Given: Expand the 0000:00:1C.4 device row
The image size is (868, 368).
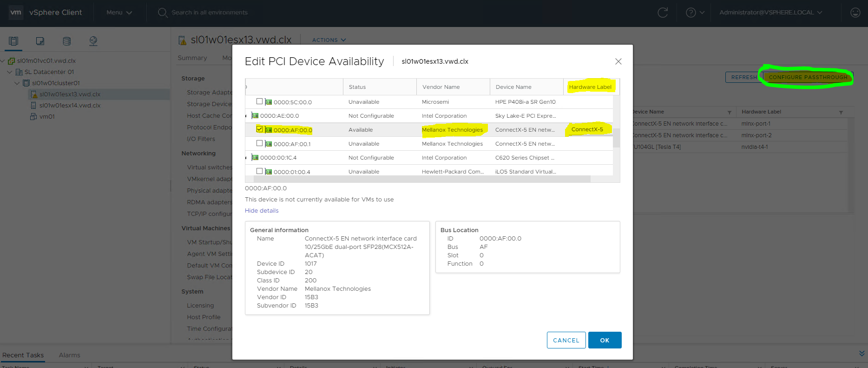Looking at the screenshot, I should click(x=246, y=158).
